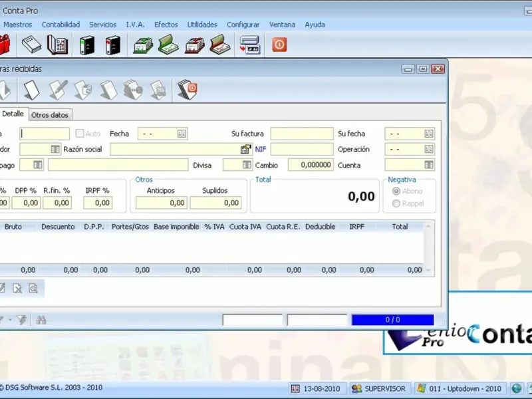Click the view line magnifier icon
The width and height of the screenshot is (532, 399).
click(x=33, y=289)
